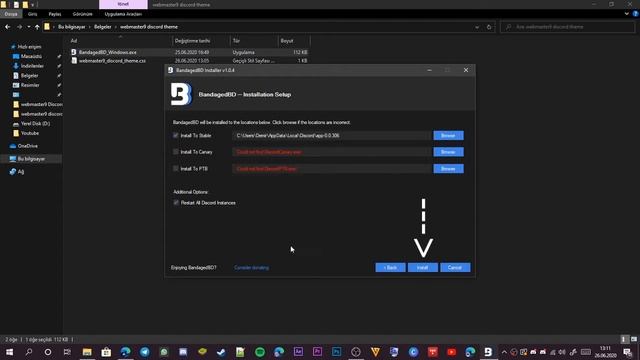Open the Consider donating link
This screenshot has height=360, width=640.
pos(251,268)
